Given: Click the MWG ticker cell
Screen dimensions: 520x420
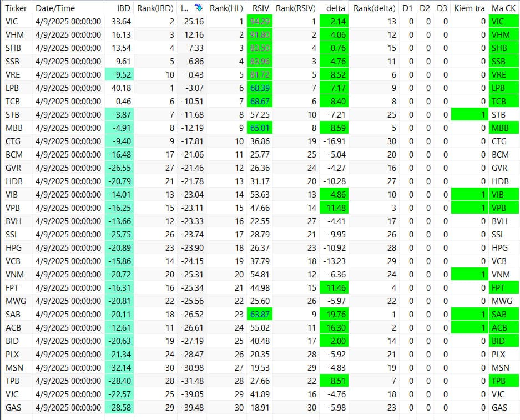Looking at the screenshot, I should [17, 301].
